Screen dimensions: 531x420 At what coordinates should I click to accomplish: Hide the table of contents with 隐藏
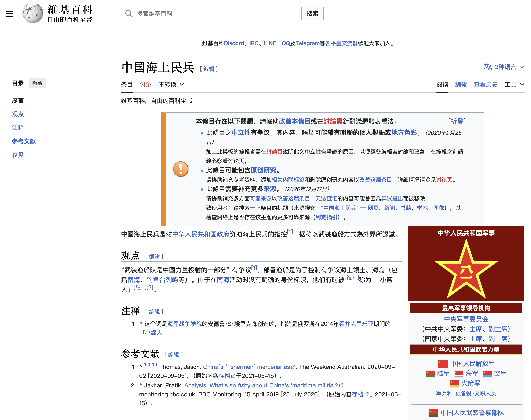coord(37,83)
